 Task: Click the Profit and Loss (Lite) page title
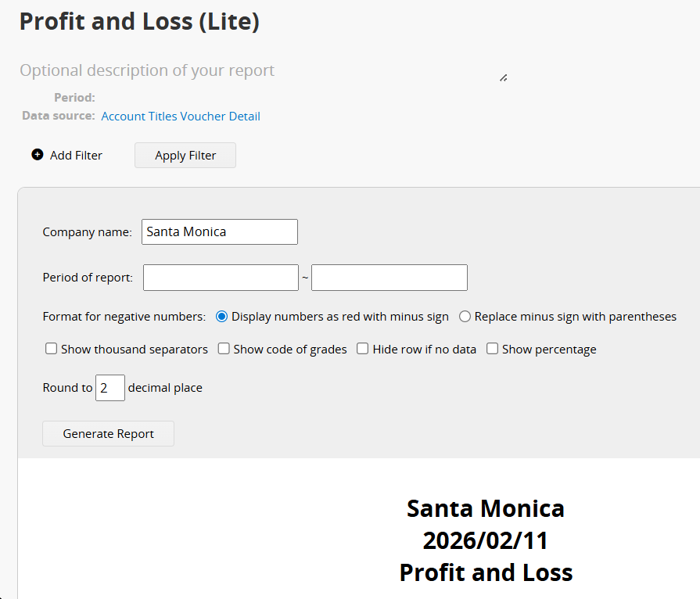click(139, 22)
